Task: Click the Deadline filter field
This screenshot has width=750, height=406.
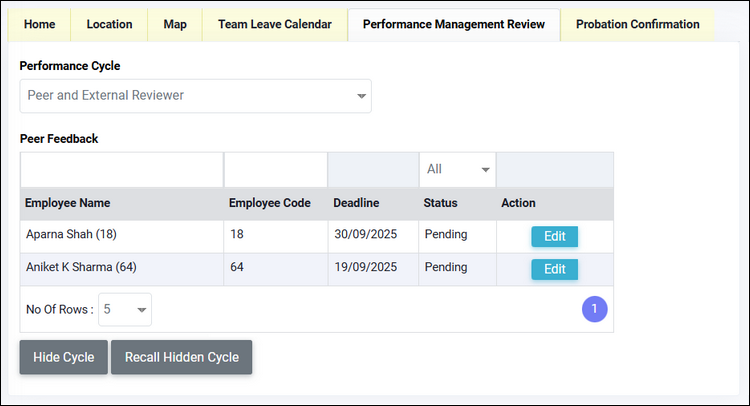Action: (x=373, y=169)
